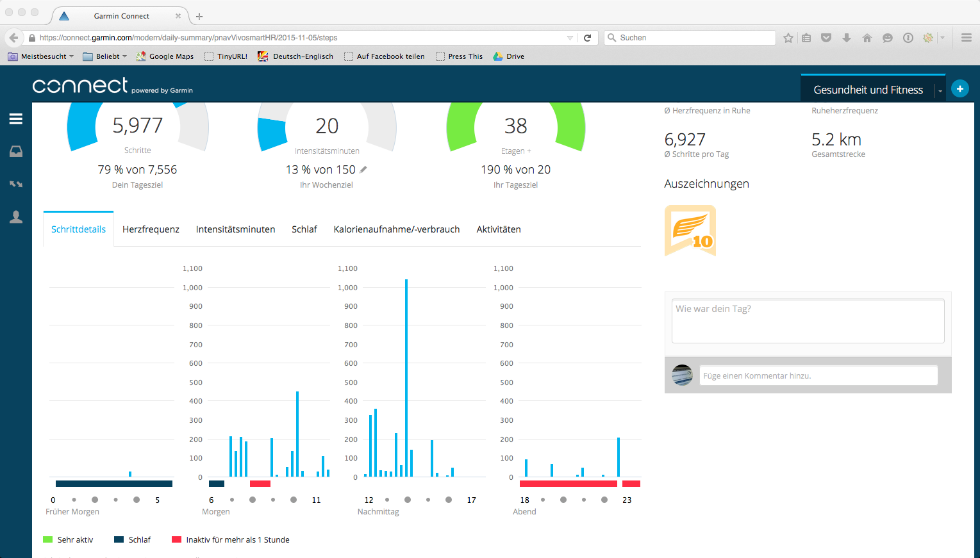Screen dimensions: 980x558
Task: Expand the Gesundheit und Fitness dropdown arrow
Action: coord(940,91)
